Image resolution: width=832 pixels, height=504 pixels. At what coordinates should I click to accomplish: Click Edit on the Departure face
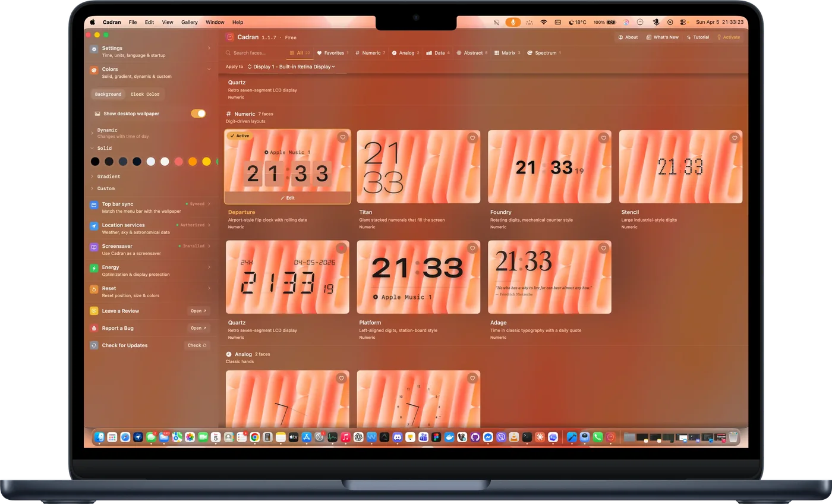tap(288, 198)
